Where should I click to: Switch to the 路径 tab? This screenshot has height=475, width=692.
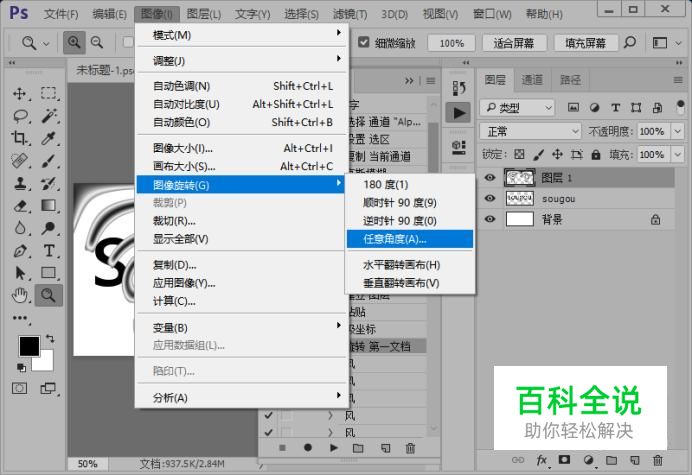570,80
